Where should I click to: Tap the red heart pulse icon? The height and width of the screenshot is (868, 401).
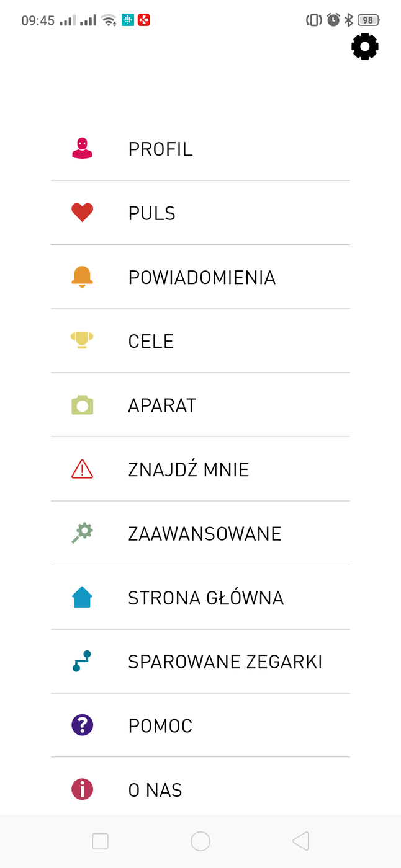click(82, 213)
